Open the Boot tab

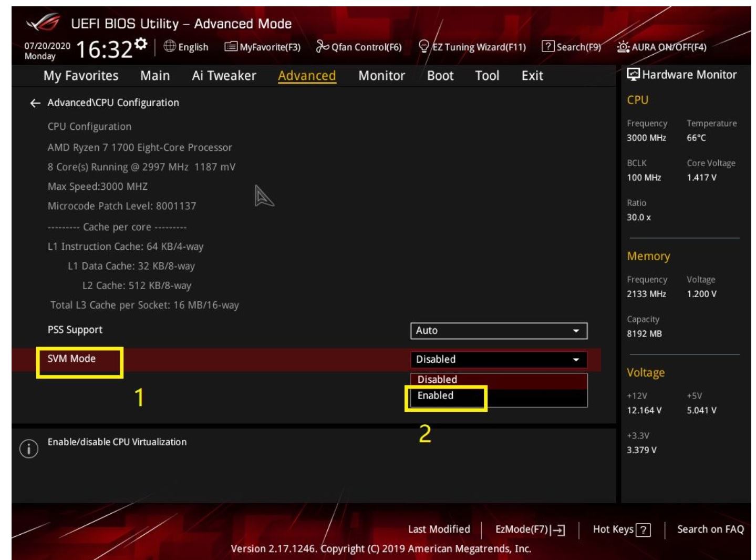(x=440, y=76)
